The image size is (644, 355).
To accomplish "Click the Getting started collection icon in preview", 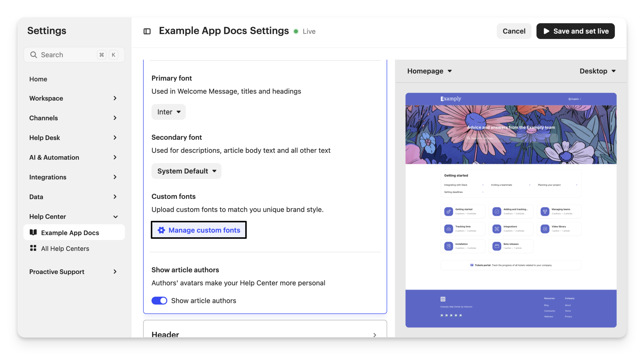I will [x=449, y=212].
